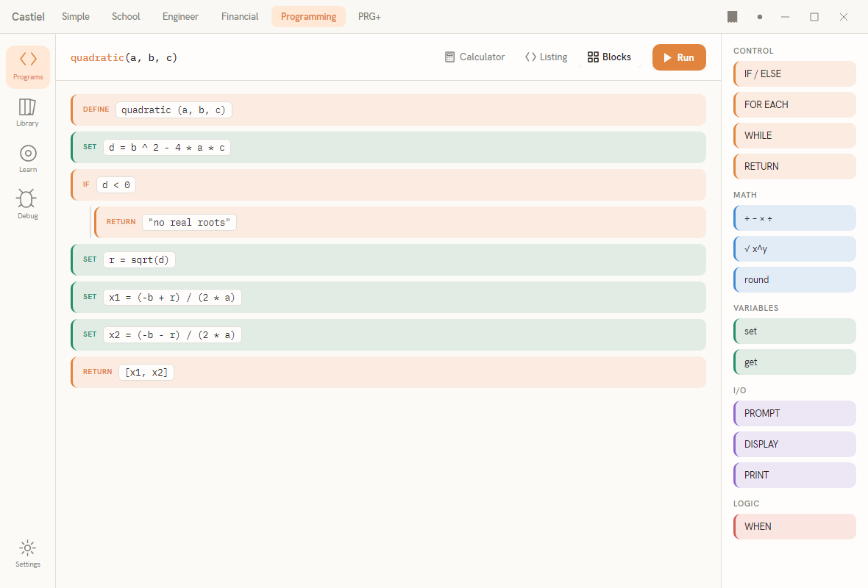Screen dimensions: 868x588
Task: Add the PROMPT I/O block
Action: point(795,414)
